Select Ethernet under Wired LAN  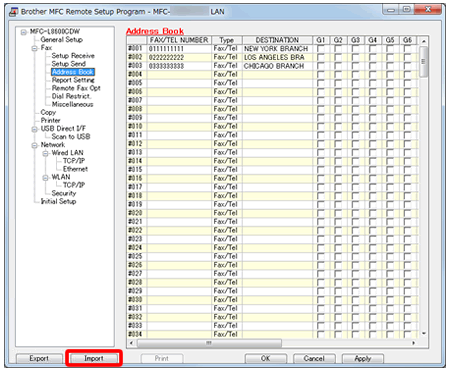click(x=75, y=169)
